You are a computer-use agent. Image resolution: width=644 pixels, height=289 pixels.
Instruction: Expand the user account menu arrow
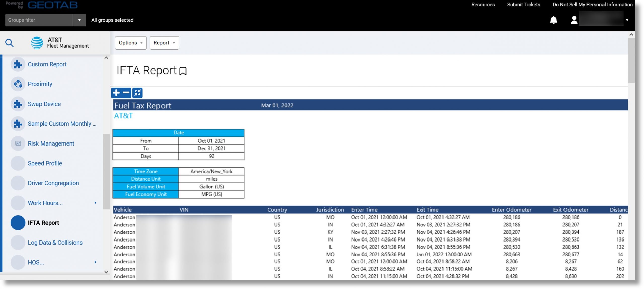pyautogui.click(x=627, y=20)
